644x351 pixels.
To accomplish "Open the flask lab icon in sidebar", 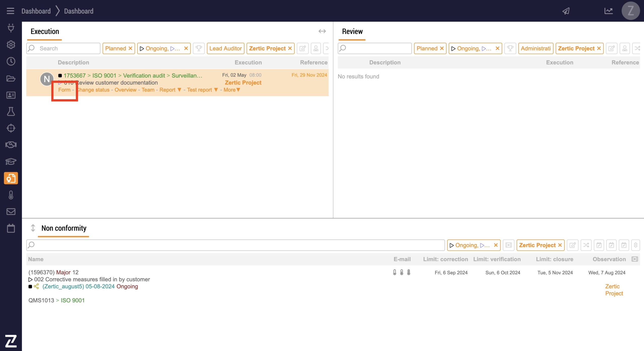I will (11, 111).
